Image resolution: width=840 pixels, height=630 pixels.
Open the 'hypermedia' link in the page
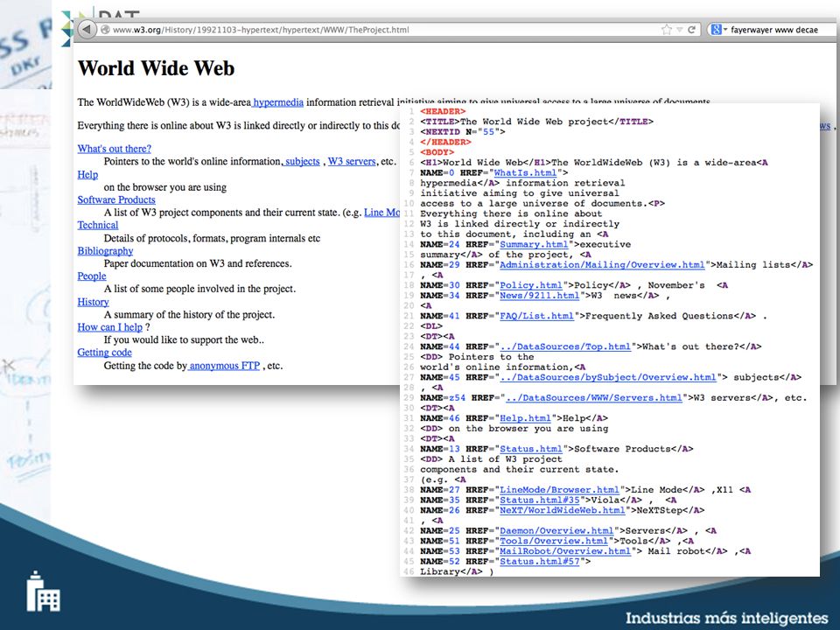[278, 102]
